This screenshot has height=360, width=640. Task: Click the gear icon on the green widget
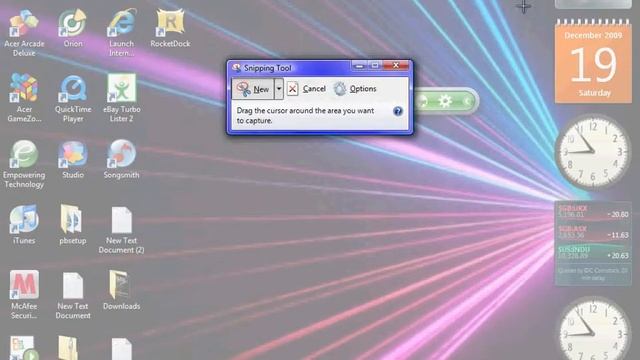445,100
